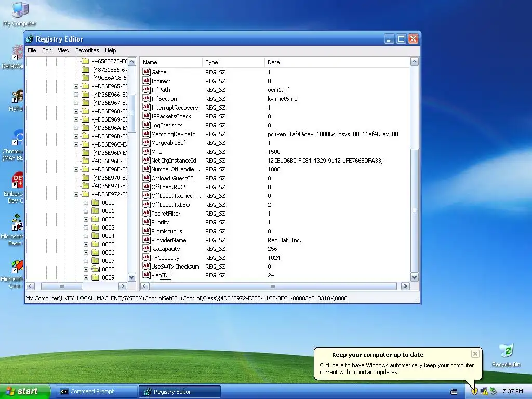Open the MyPa desktop shortcut
The image size is (532, 399).
16,101
